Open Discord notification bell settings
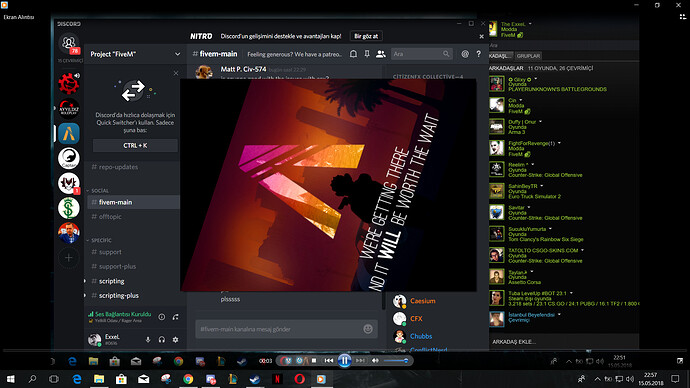 pyautogui.click(x=353, y=54)
